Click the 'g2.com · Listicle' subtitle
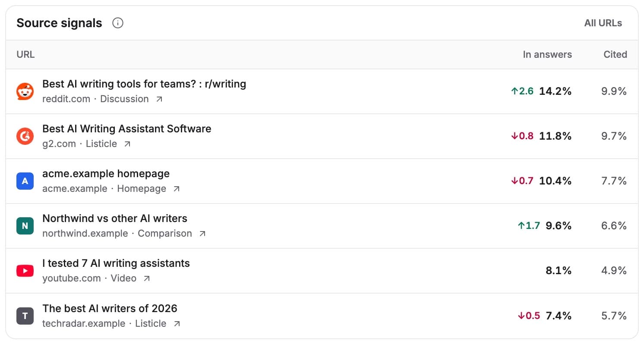 (79, 144)
